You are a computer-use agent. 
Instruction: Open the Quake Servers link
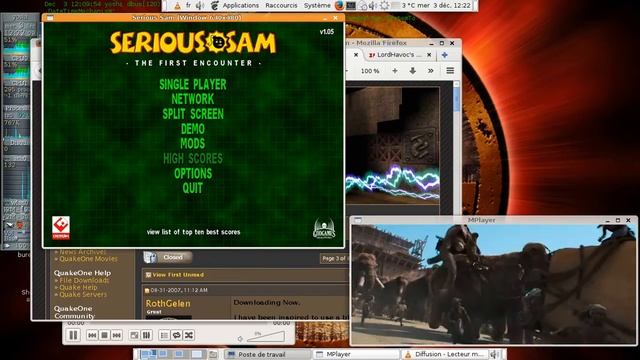point(83,294)
